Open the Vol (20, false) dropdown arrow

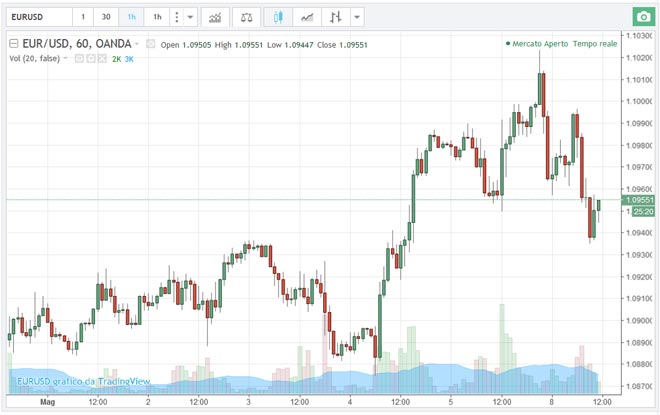point(67,59)
